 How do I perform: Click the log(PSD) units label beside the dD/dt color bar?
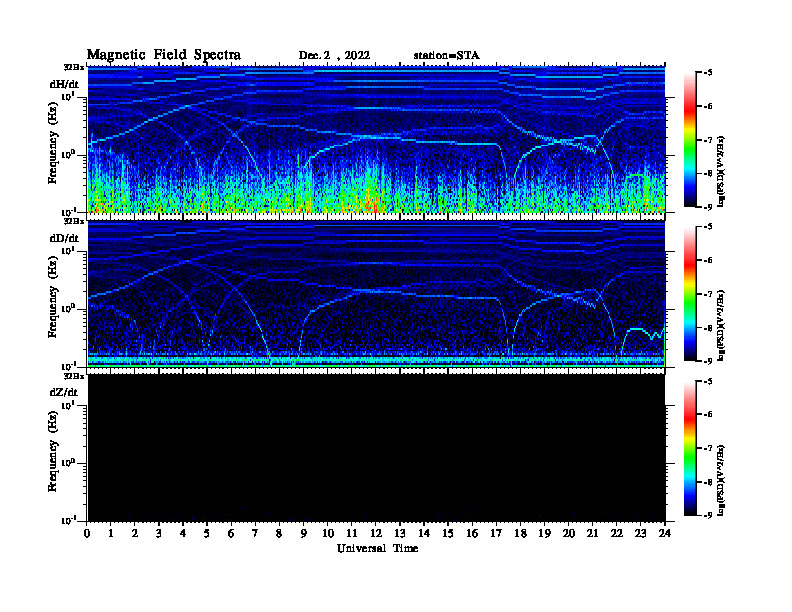722,325
